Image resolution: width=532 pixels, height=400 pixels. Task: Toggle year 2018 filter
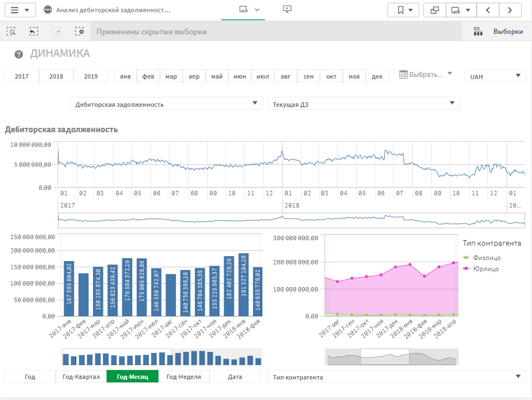pos(56,76)
